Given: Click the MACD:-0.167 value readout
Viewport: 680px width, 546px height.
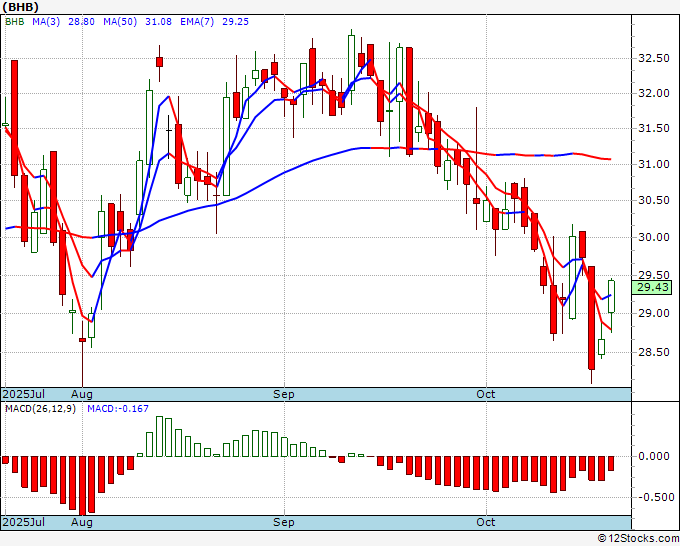Looking at the screenshot, I should click(x=118, y=409).
